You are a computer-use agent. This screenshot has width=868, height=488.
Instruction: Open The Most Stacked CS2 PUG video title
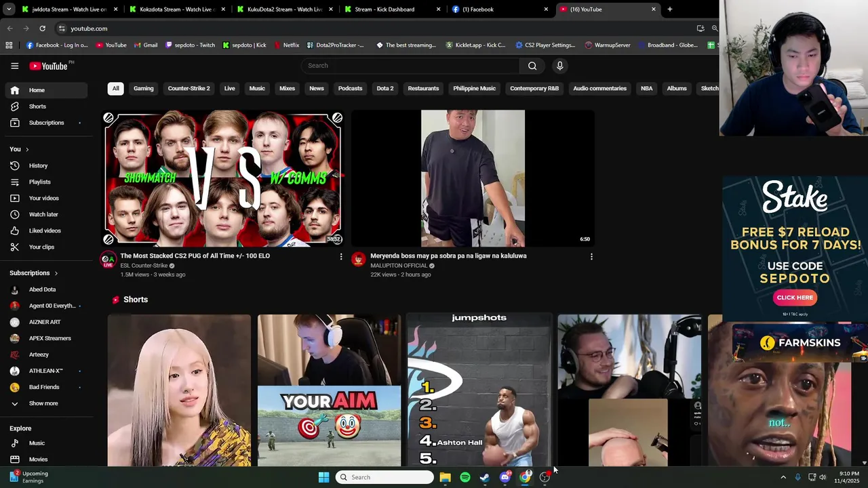pyautogui.click(x=195, y=256)
